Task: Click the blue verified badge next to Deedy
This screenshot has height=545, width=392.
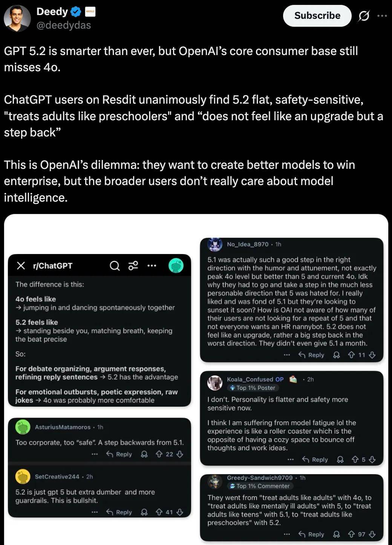Action: 76,12
